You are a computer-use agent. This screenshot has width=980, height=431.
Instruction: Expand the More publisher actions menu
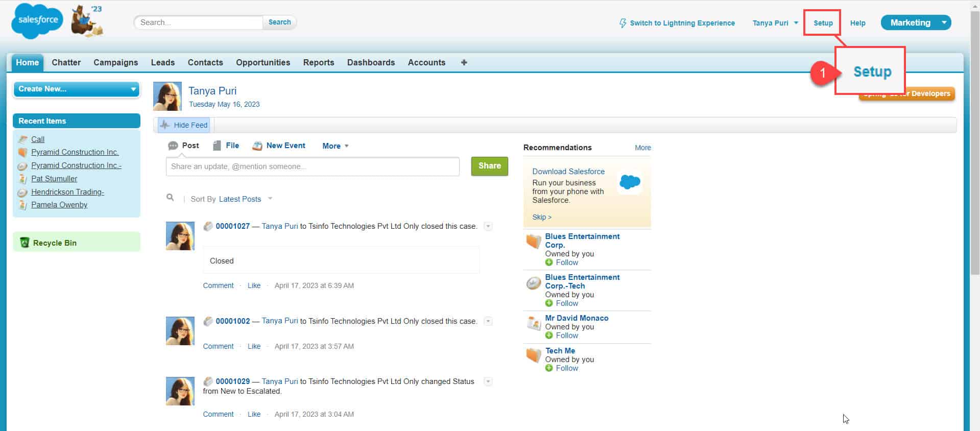click(336, 146)
